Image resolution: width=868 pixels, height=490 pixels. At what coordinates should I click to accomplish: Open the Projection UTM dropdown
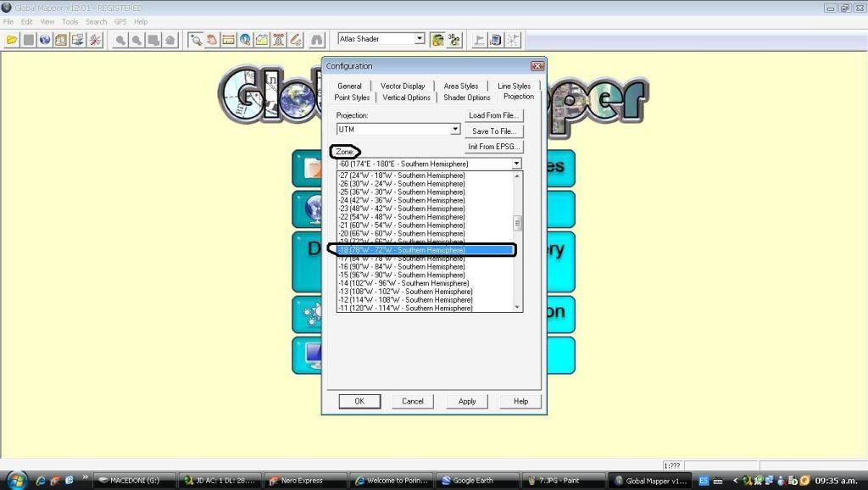coord(454,129)
